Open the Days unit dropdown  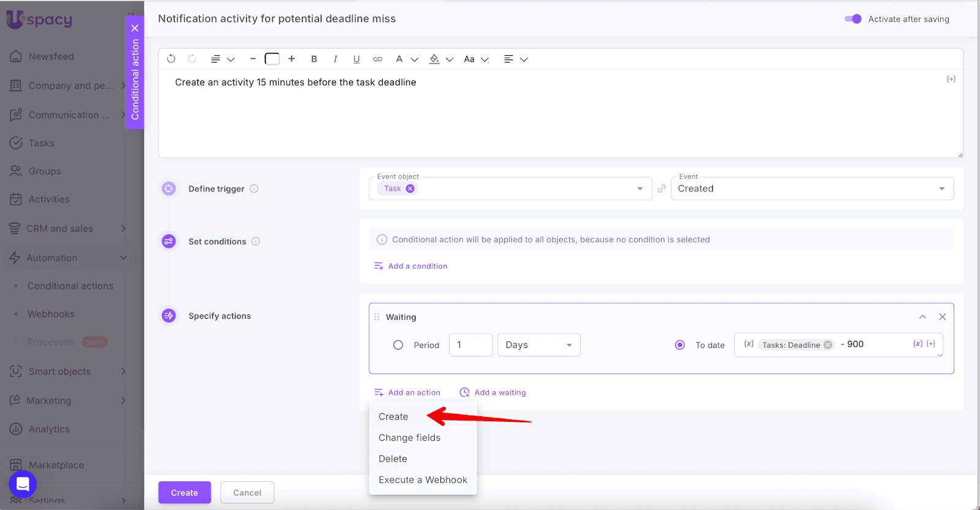tap(538, 345)
